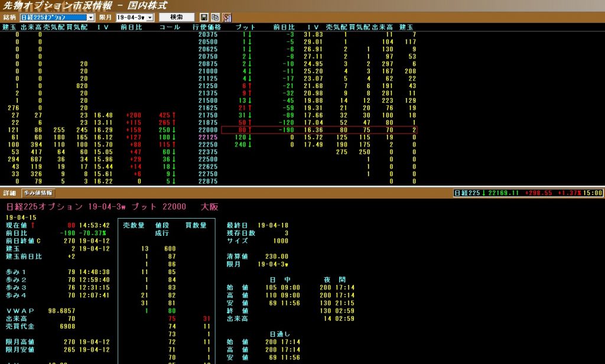
Task: Select strike price 21250
Action: [x=208, y=86]
